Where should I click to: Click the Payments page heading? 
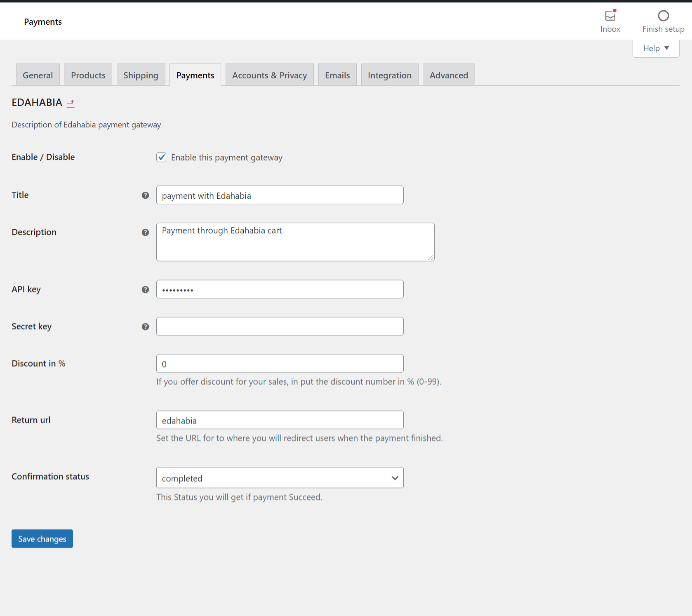43,22
